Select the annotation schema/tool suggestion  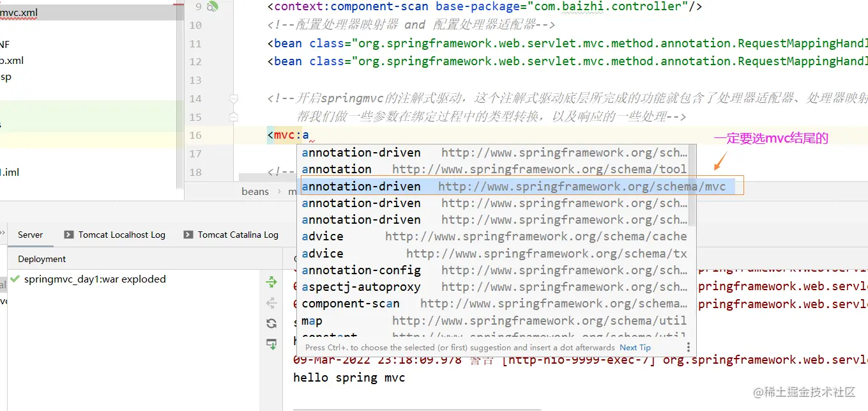(x=495, y=169)
